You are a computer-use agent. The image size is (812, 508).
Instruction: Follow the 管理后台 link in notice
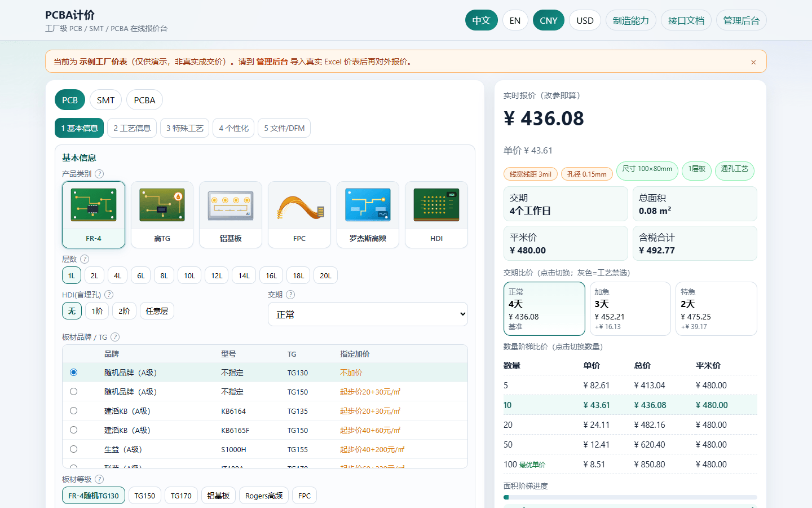(x=272, y=62)
